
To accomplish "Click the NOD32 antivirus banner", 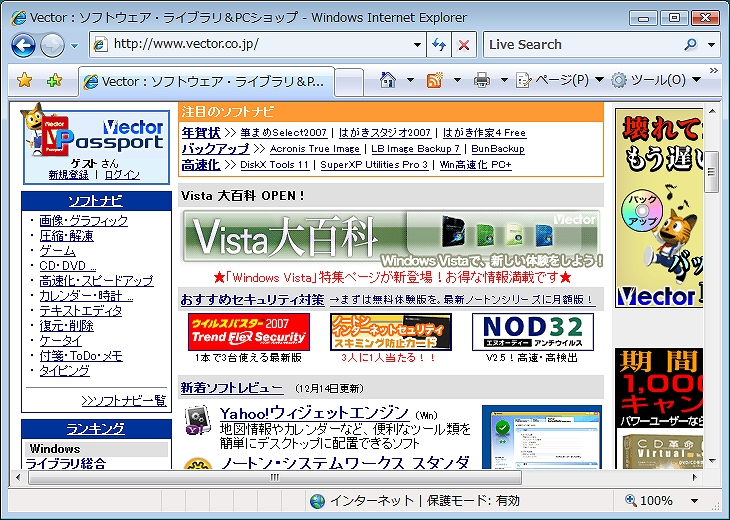I will pyautogui.click(x=533, y=331).
